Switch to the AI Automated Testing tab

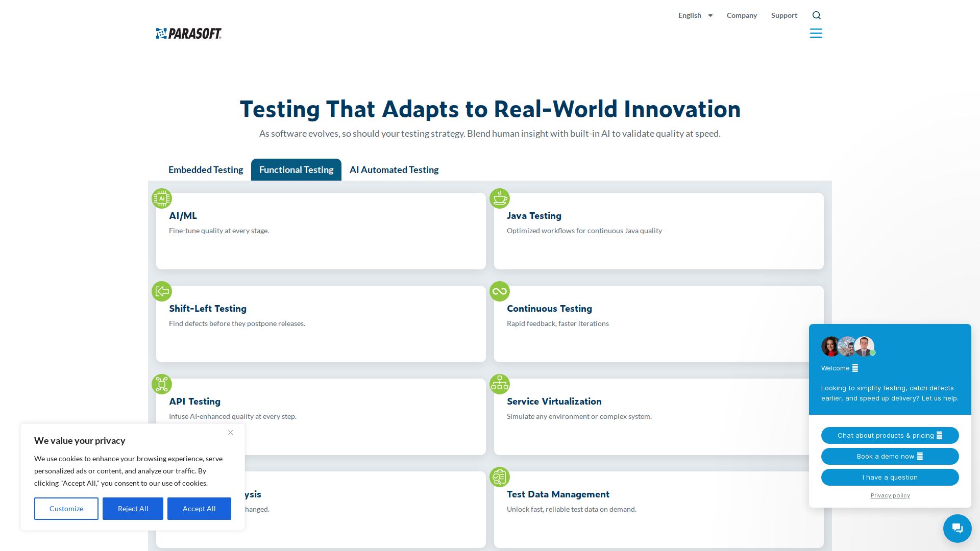(394, 170)
